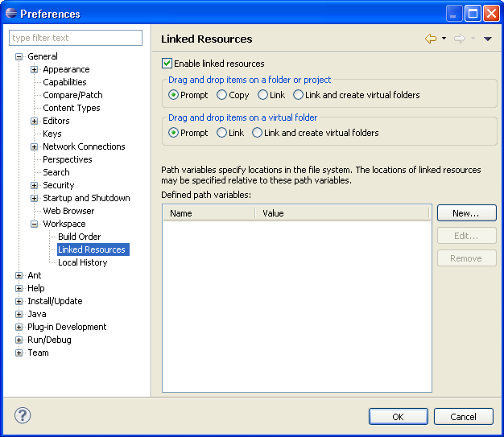The width and height of the screenshot is (504, 437).
Task: Expand Startup and Shutdown node
Action: click(35, 198)
